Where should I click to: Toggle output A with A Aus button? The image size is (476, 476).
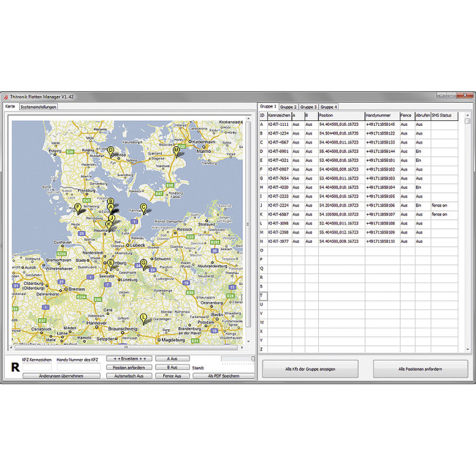click(x=172, y=358)
